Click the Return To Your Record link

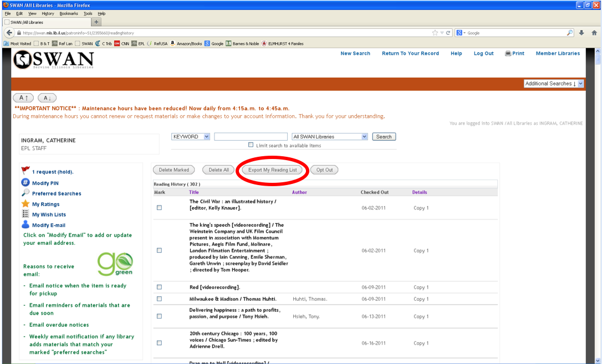pyautogui.click(x=410, y=53)
